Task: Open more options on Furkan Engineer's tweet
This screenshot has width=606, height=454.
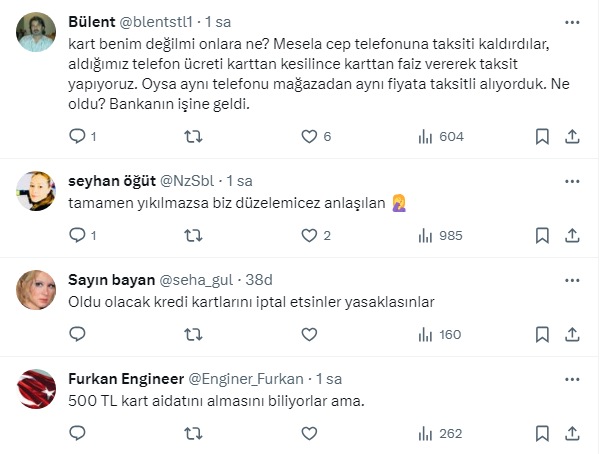Action: [573, 380]
